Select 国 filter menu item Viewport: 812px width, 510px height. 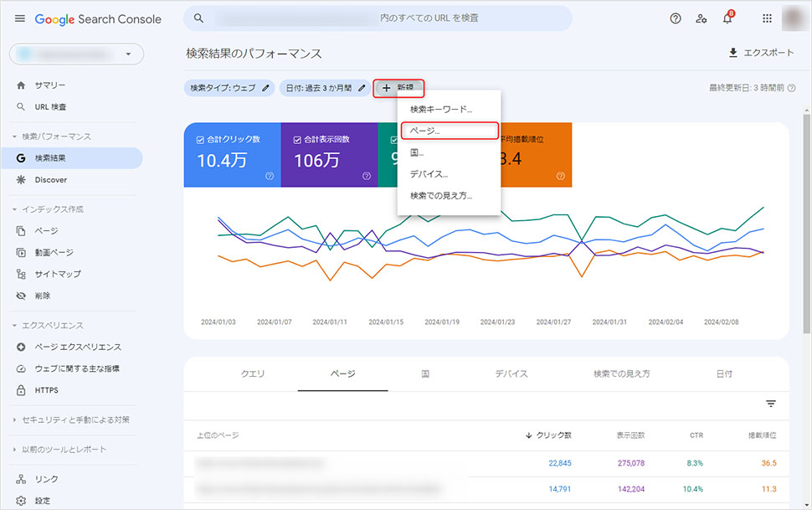pyautogui.click(x=449, y=152)
